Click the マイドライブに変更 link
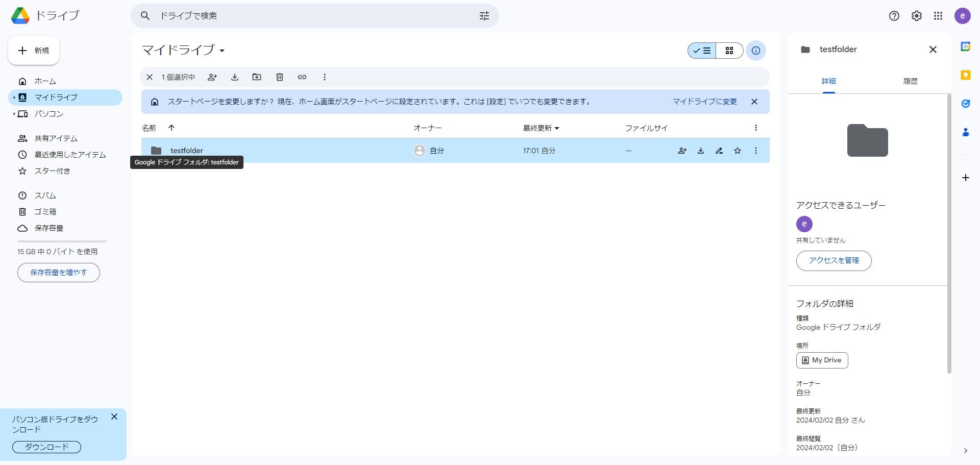 (704, 102)
